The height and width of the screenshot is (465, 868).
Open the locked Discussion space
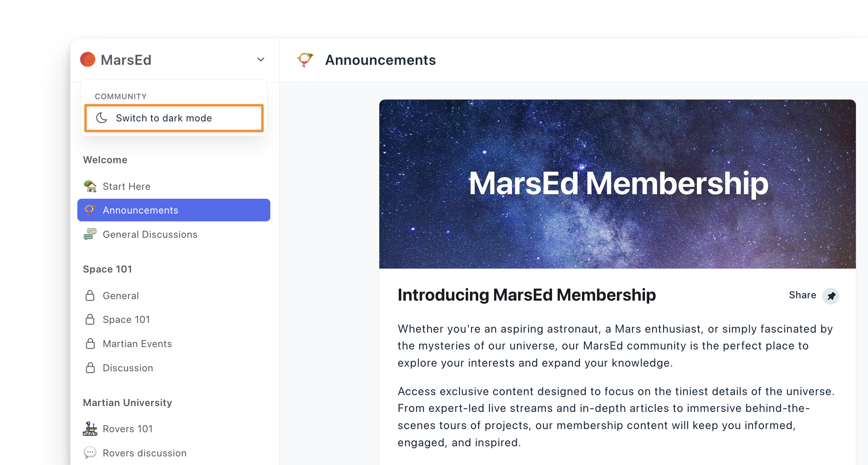click(x=128, y=368)
